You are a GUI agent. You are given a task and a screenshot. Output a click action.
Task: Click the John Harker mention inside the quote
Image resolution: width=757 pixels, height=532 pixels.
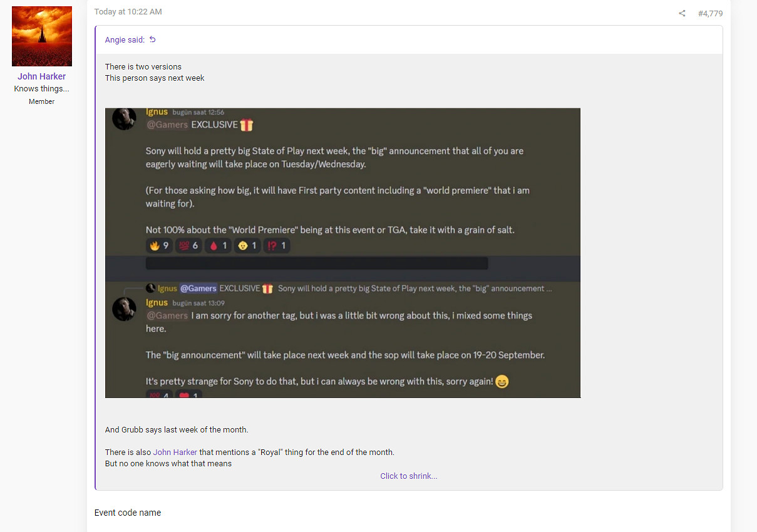coord(175,452)
